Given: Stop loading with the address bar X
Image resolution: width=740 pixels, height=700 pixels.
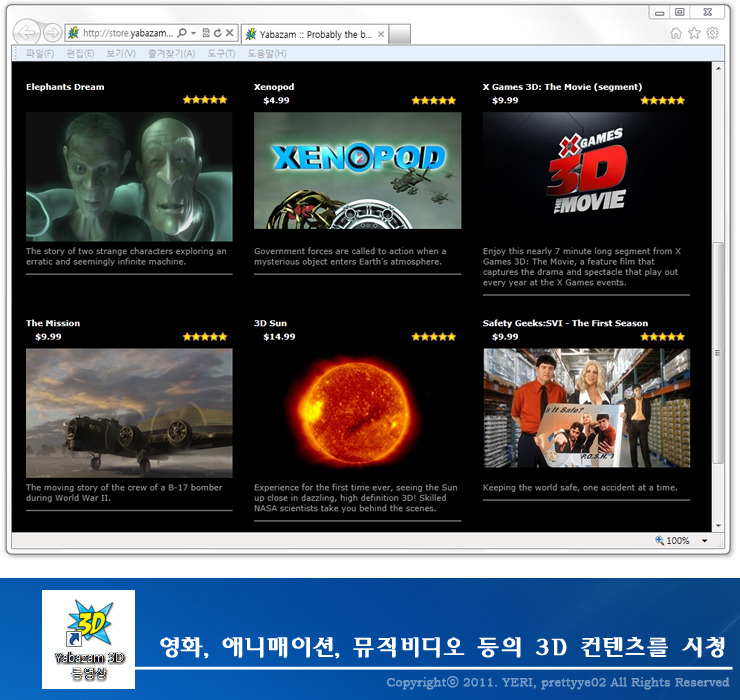Looking at the screenshot, I should click(x=229, y=33).
